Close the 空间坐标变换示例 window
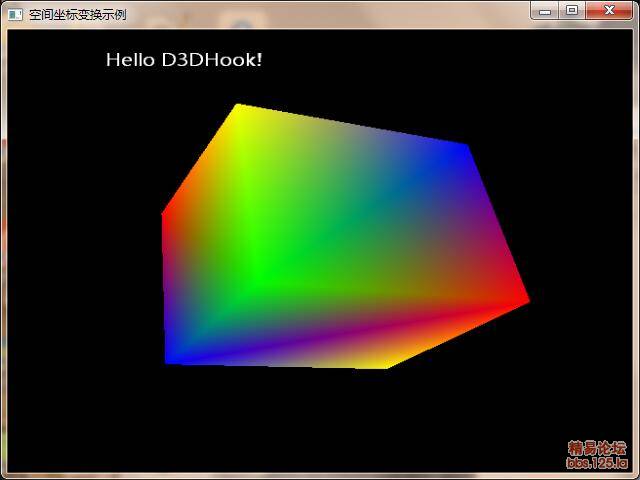640x480 pixels. [609, 11]
